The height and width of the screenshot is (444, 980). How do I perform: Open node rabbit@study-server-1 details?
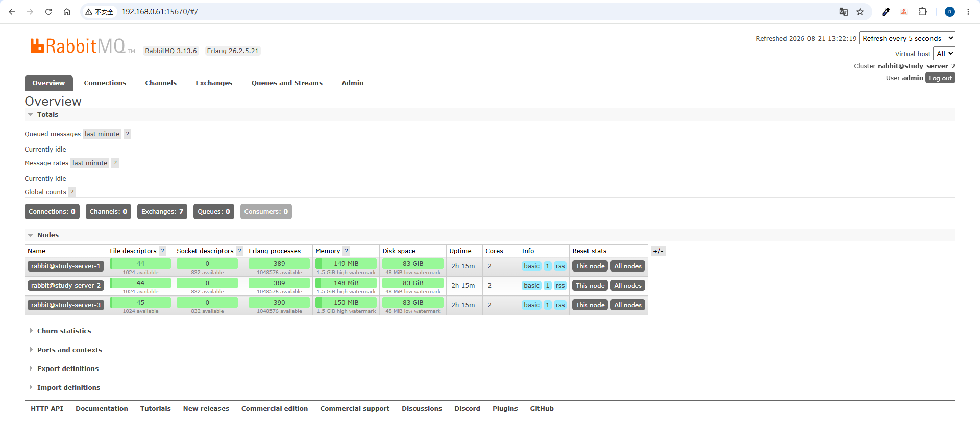66,266
